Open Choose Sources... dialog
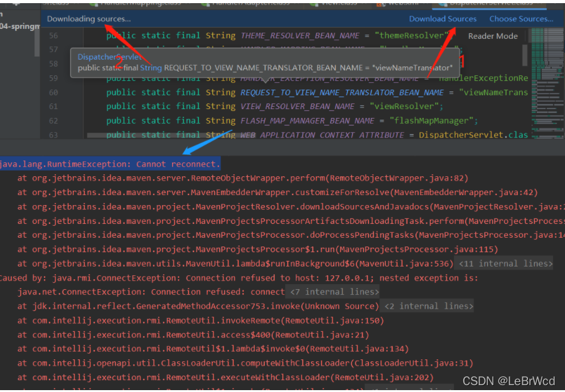 tap(522, 19)
